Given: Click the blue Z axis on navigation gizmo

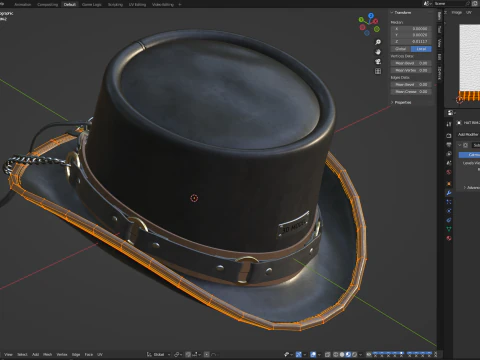Looking at the screenshot, I should tap(371, 15).
